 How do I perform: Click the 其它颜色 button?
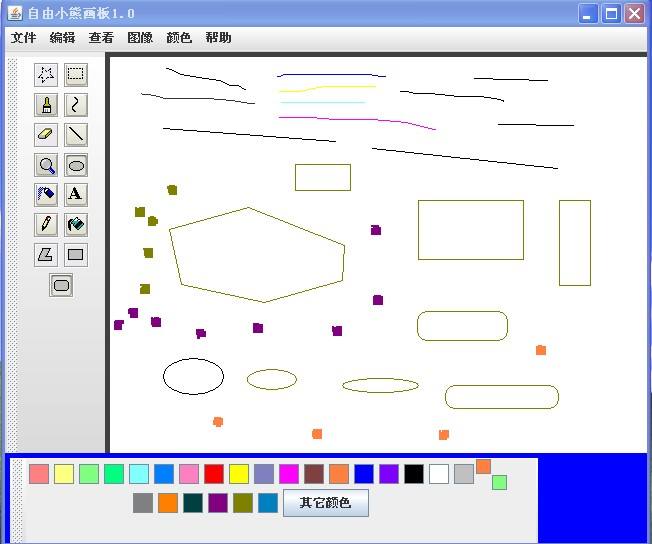[326, 503]
